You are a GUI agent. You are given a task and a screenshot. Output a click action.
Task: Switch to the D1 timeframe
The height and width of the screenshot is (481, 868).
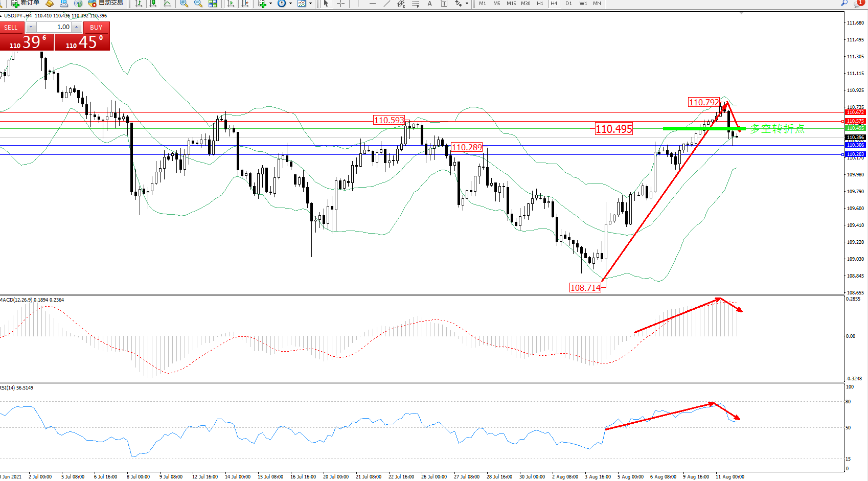pos(568,4)
